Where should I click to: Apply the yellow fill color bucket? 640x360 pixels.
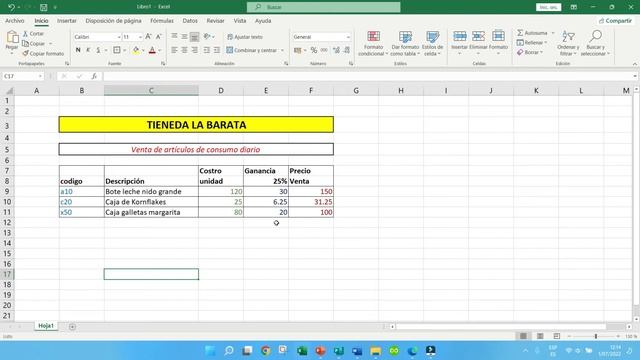pyautogui.click(x=136, y=50)
